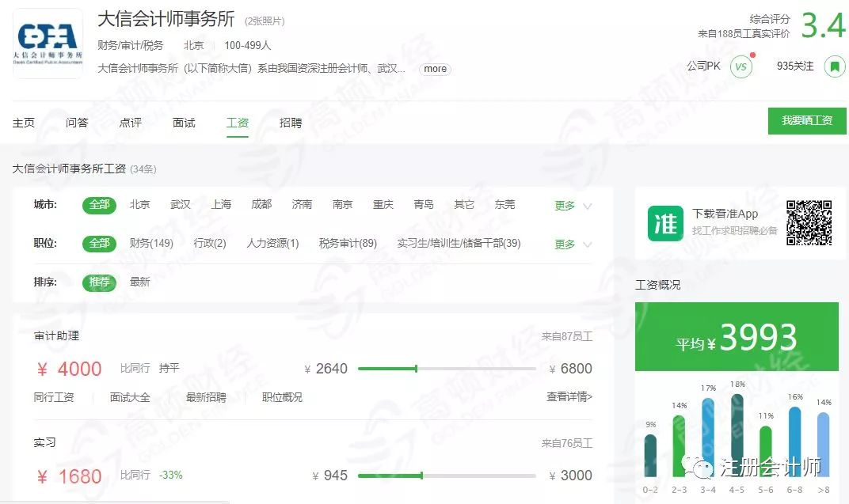This screenshot has width=849, height=504.
Task: Open the 审计助理 salary entry title
Action: tap(56, 335)
